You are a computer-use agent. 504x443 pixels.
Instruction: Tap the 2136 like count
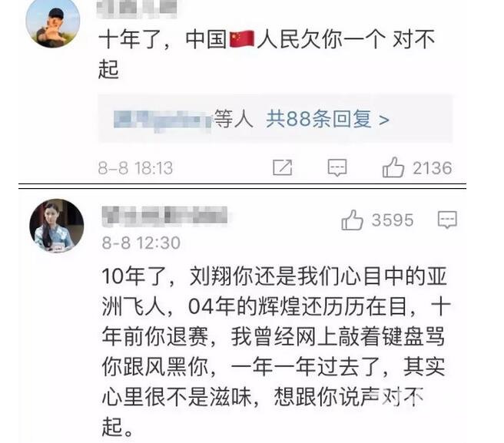(433, 168)
